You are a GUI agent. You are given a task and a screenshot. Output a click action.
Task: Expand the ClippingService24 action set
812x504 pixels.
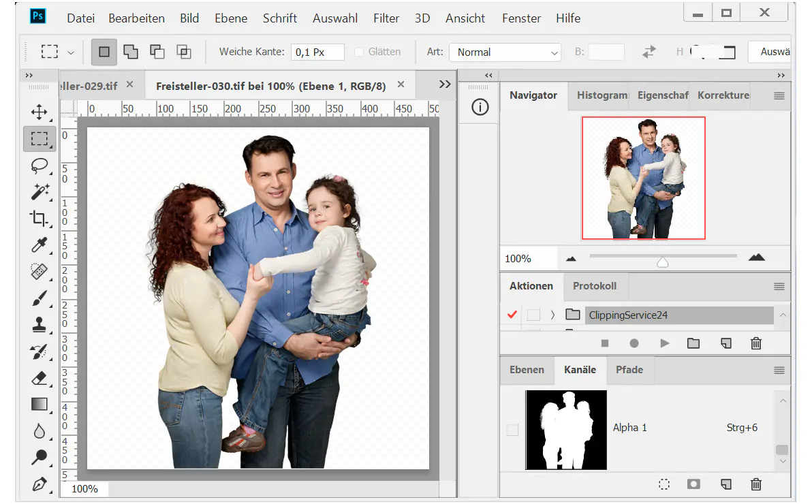click(553, 315)
